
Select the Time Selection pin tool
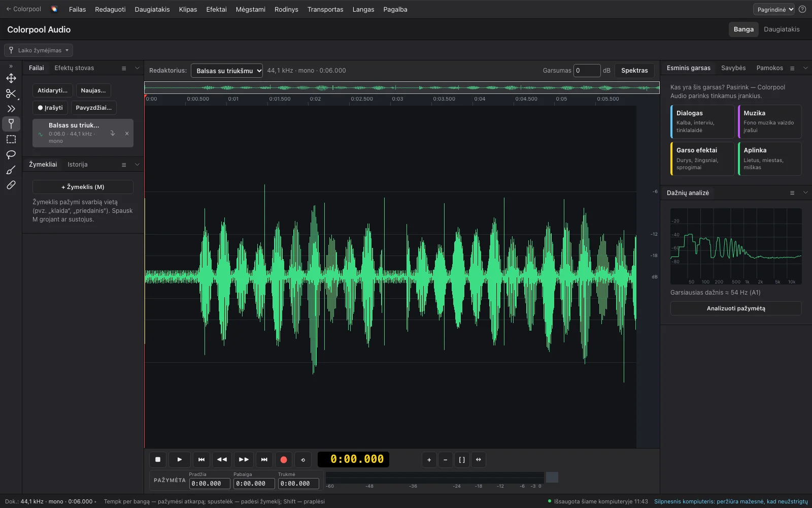pyautogui.click(x=11, y=124)
